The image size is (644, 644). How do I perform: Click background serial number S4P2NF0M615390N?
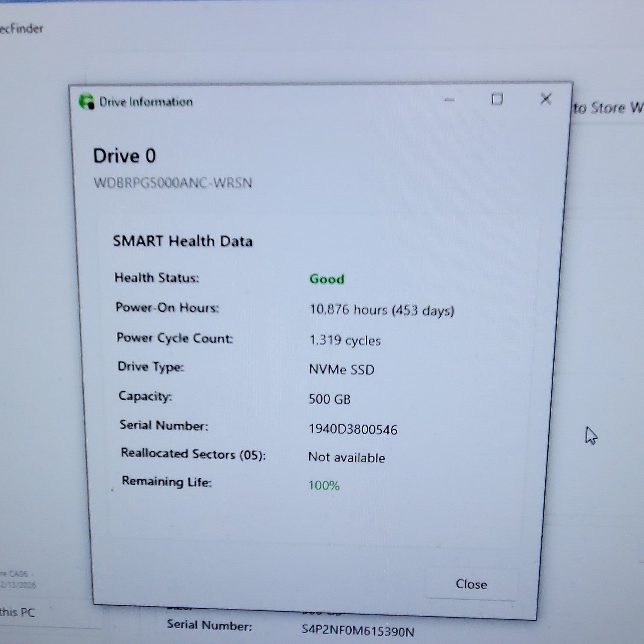point(358,631)
